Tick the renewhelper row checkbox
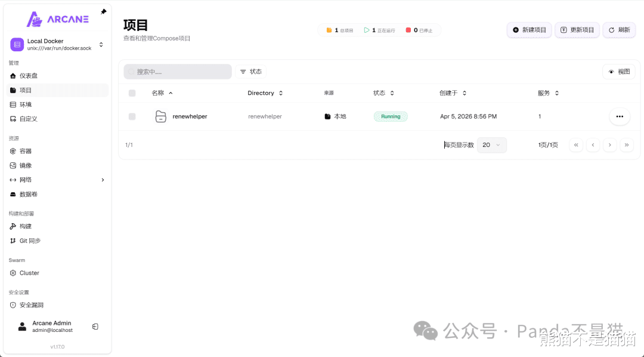Viewport: 644px width, 357px height. click(x=132, y=116)
